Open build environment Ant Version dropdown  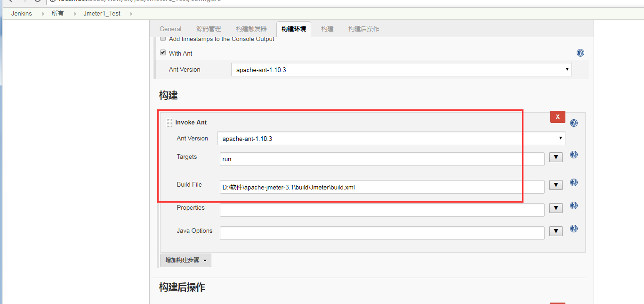401,70
